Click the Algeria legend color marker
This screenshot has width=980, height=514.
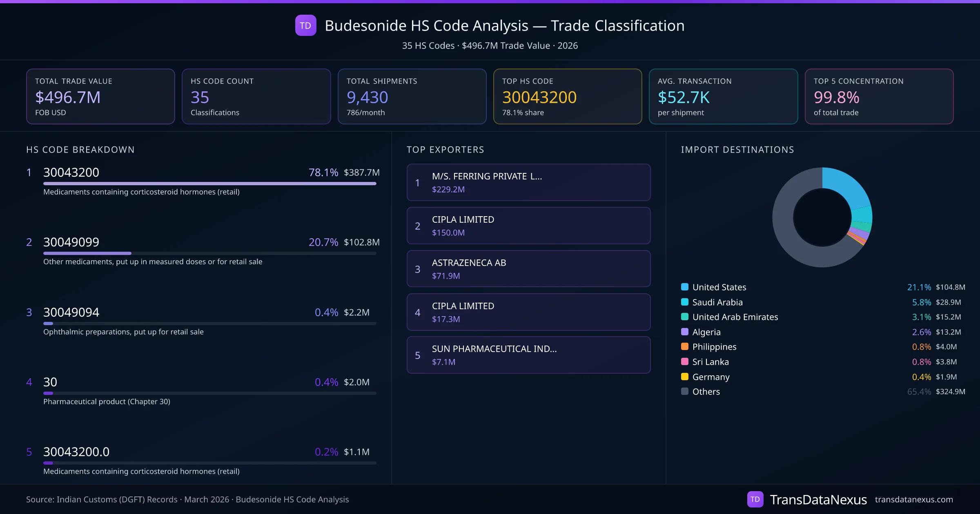coord(685,332)
